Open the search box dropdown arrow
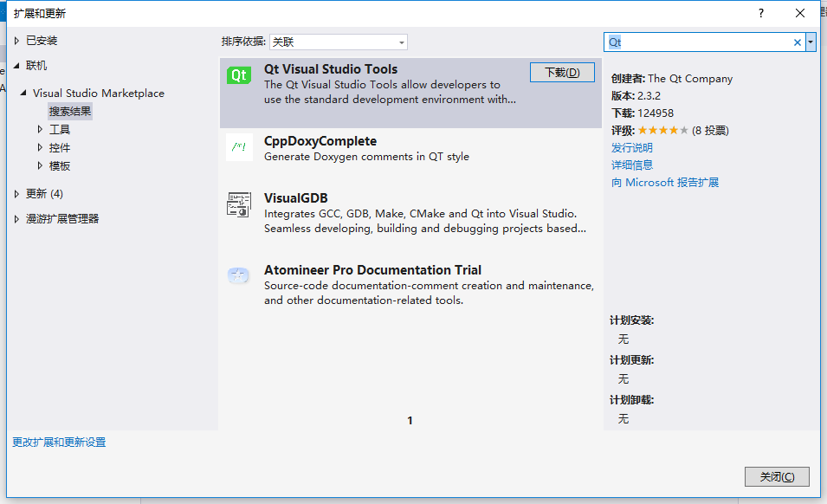 pyautogui.click(x=811, y=42)
